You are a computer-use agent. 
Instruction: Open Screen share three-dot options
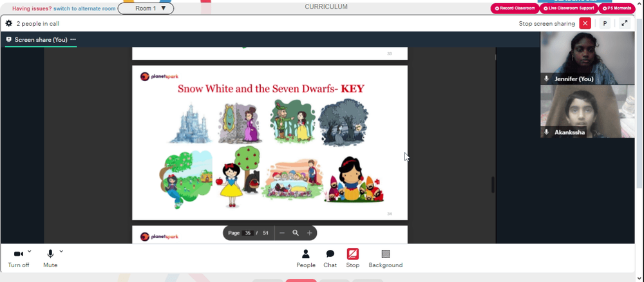coord(73,40)
